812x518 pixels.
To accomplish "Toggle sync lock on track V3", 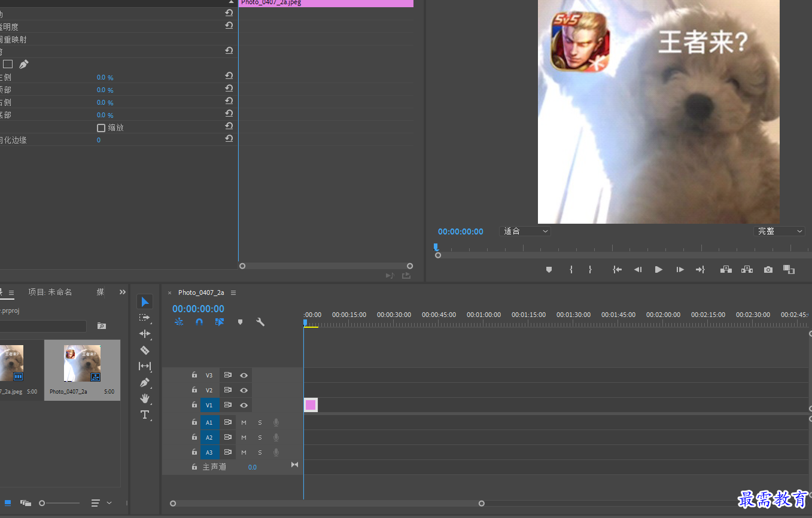I will point(228,375).
